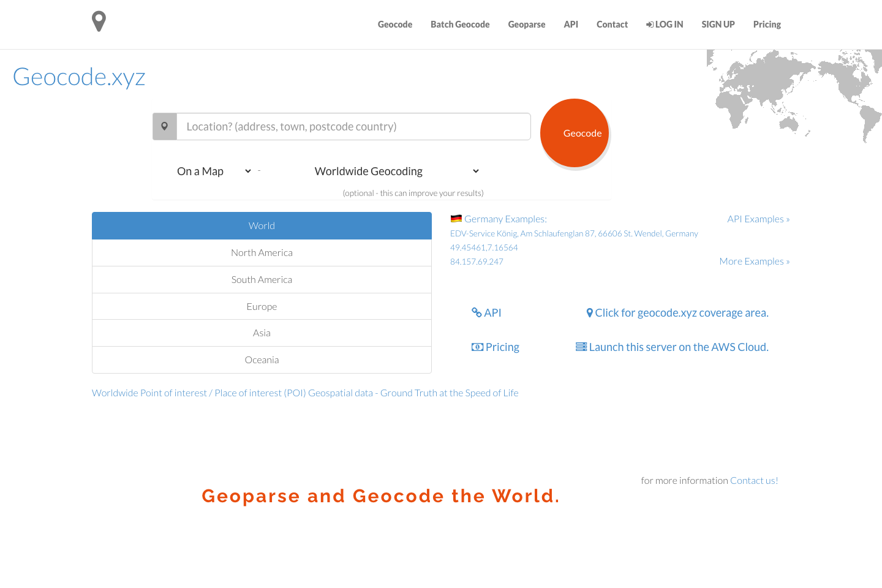
Task: Open the Batch Geocode menu item
Action: (x=460, y=24)
